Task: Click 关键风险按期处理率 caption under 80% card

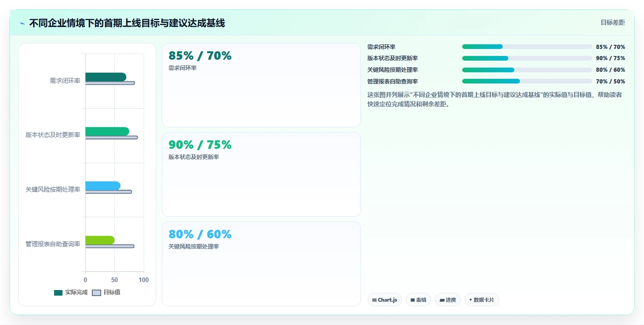Action: click(194, 247)
